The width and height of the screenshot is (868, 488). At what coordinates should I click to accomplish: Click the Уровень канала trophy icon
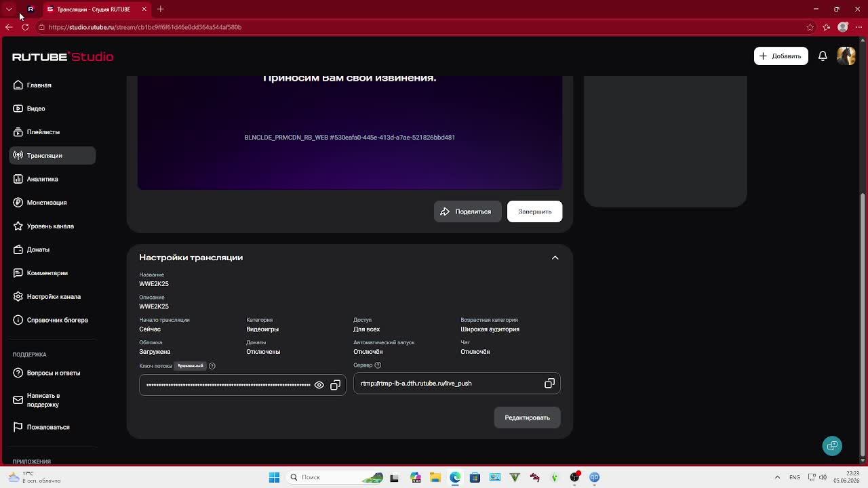click(x=18, y=226)
